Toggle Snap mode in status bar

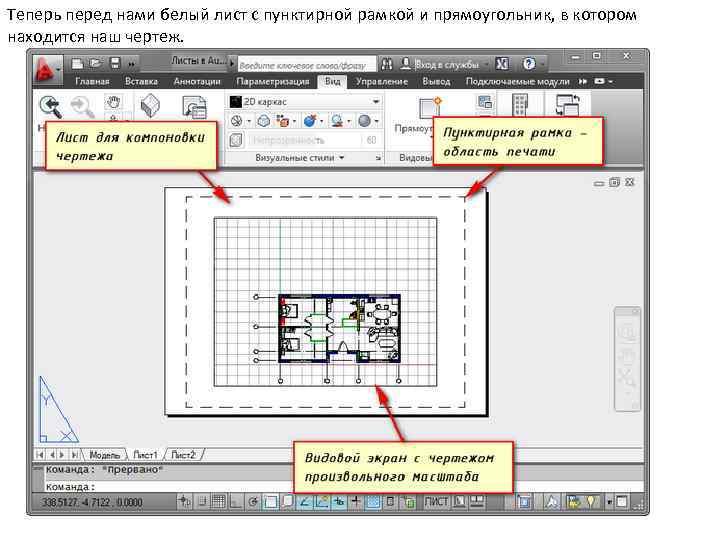coord(202,502)
